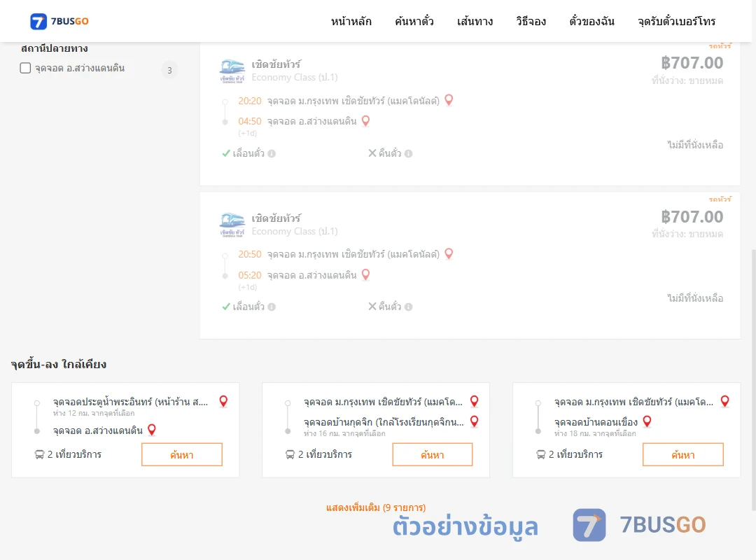Click the info icon next to คืนตั๋ว in second trip
The image size is (756, 560).
[x=408, y=307]
